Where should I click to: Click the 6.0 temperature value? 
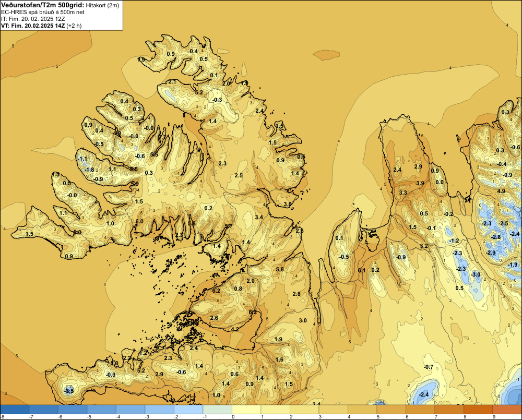coord(139,221)
